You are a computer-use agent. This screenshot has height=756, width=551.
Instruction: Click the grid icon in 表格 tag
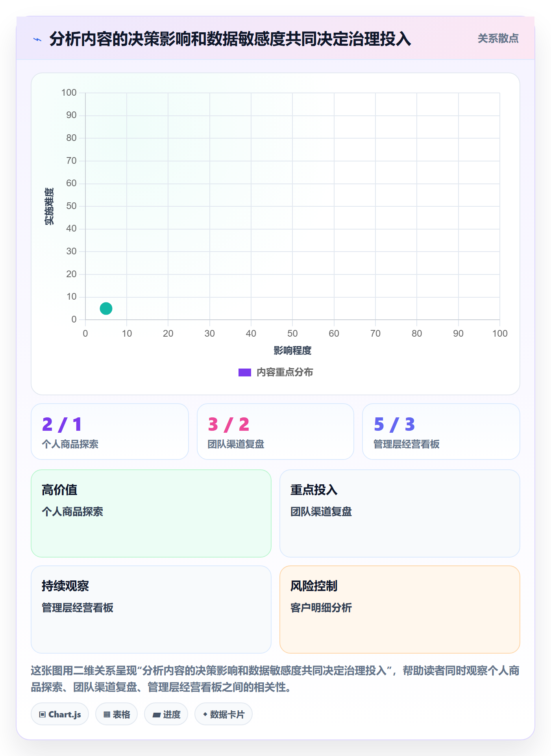pos(107,715)
